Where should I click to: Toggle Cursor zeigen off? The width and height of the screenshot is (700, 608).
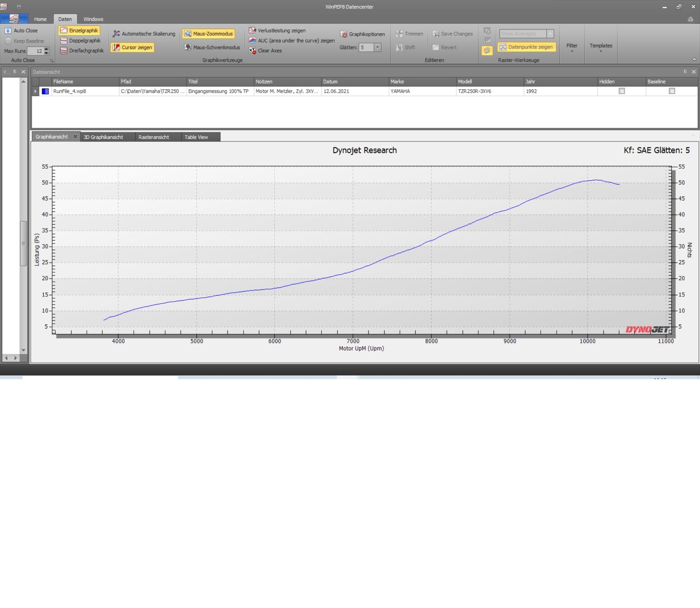click(x=132, y=48)
